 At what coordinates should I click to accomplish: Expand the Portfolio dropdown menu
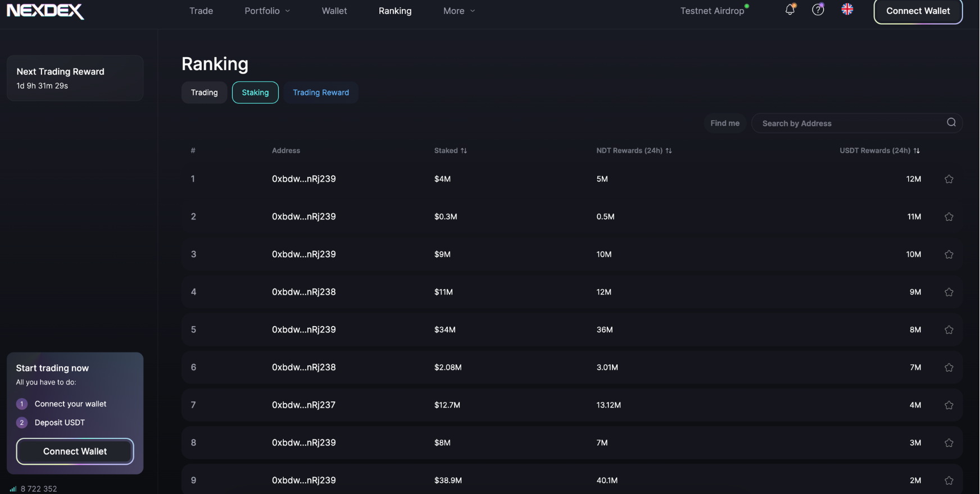tap(267, 11)
